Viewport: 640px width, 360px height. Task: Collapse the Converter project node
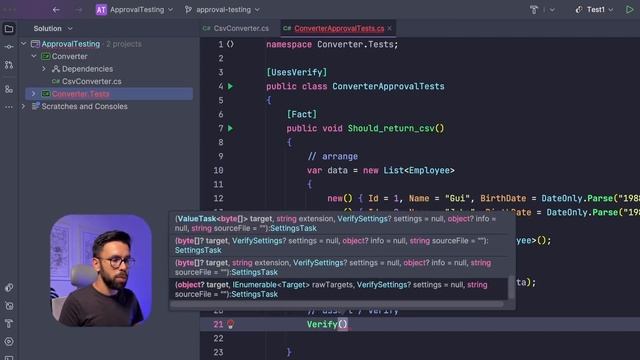[x=34, y=56]
